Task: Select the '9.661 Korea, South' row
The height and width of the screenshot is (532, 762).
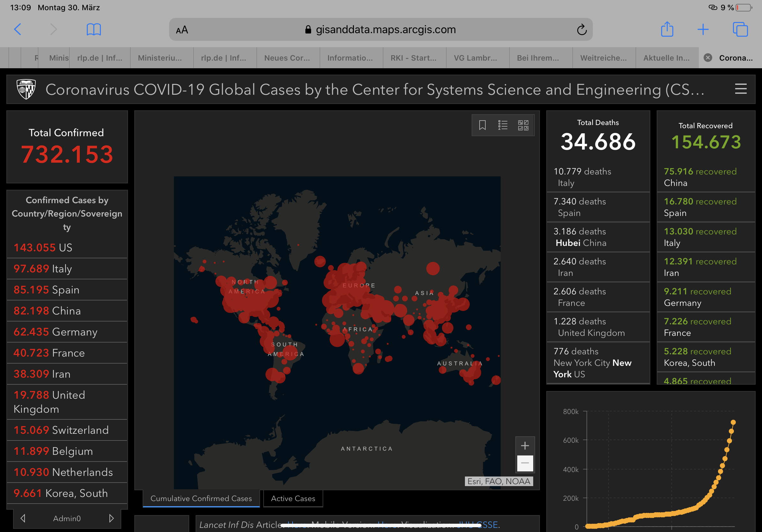Action: (67, 493)
